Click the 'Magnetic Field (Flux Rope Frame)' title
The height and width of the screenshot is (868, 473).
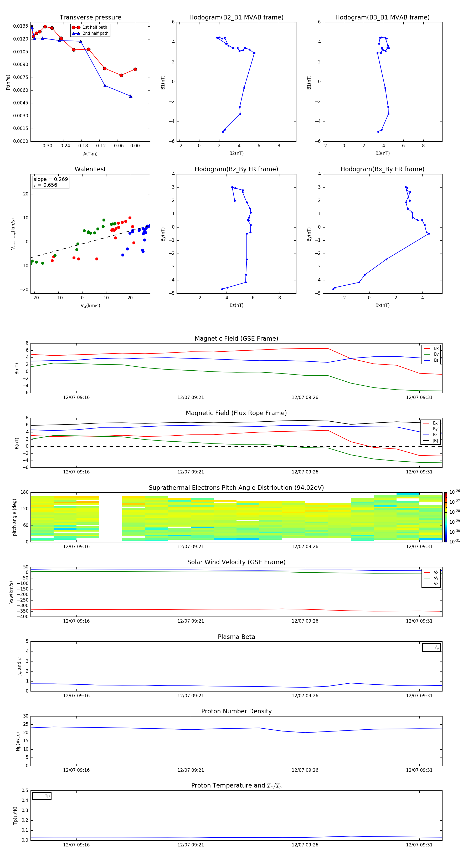tap(236, 413)
